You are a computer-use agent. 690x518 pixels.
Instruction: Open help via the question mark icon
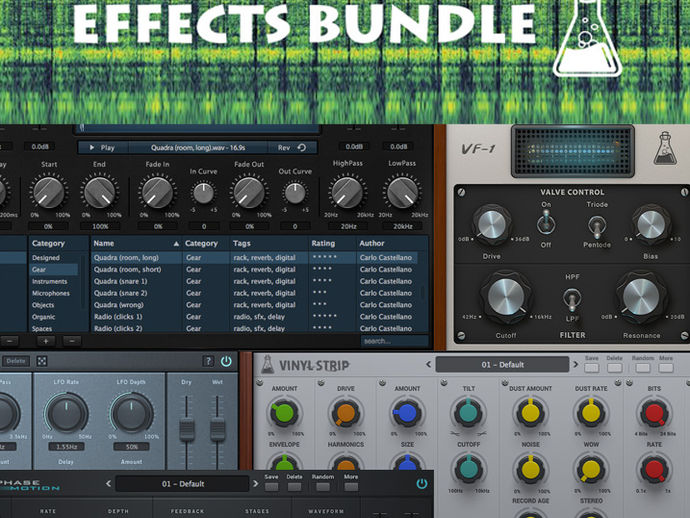pyautogui.click(x=208, y=361)
